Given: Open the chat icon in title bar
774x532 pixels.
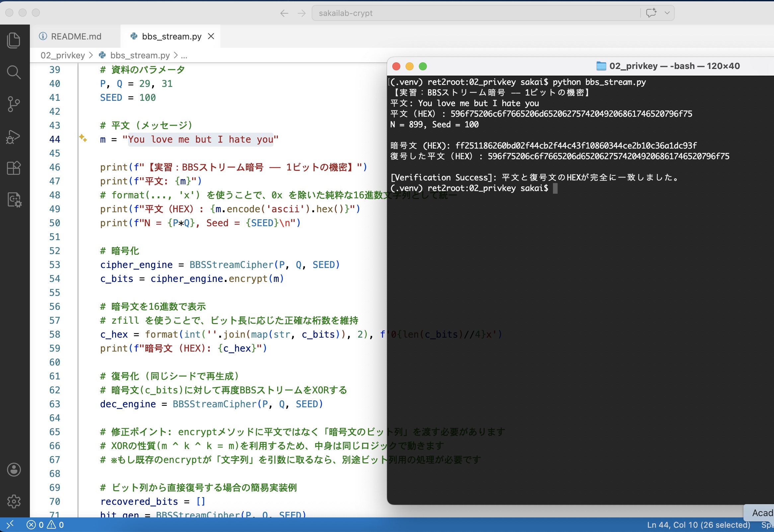Looking at the screenshot, I should (x=651, y=13).
